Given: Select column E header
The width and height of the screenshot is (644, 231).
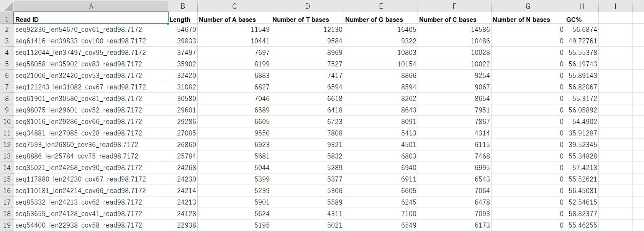Looking at the screenshot, I should coord(381,6).
